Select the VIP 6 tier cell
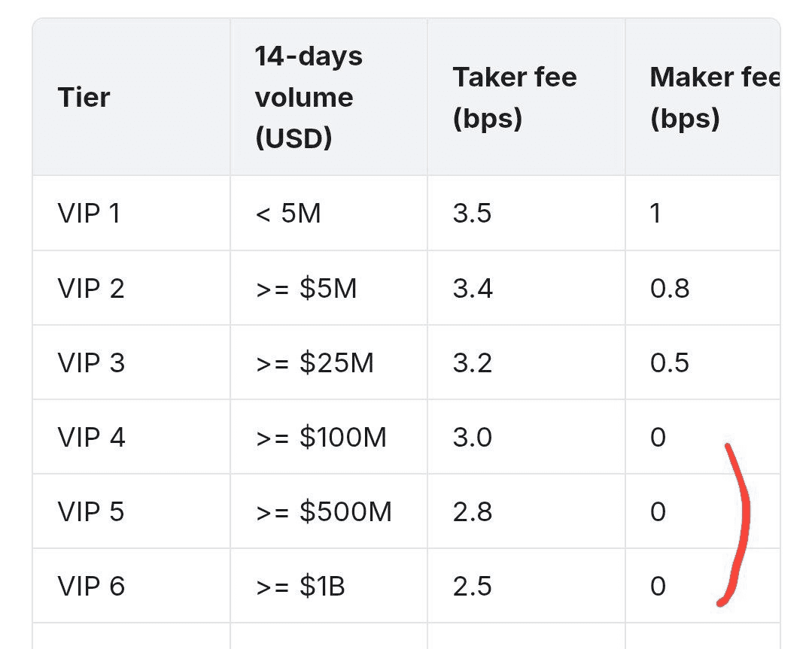 point(90,586)
